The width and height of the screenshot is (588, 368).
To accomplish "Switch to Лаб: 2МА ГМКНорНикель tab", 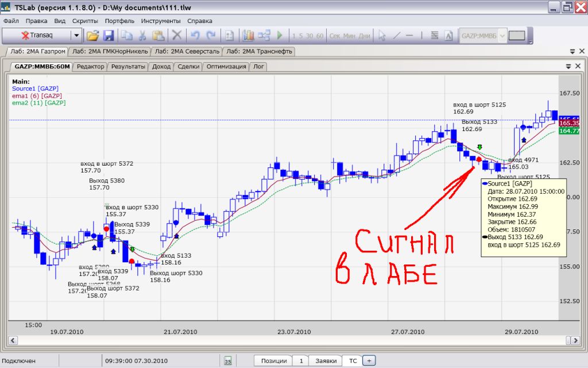I will pyautogui.click(x=110, y=51).
